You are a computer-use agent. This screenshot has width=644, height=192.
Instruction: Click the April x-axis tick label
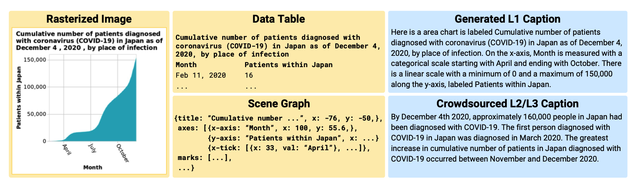click(67, 149)
